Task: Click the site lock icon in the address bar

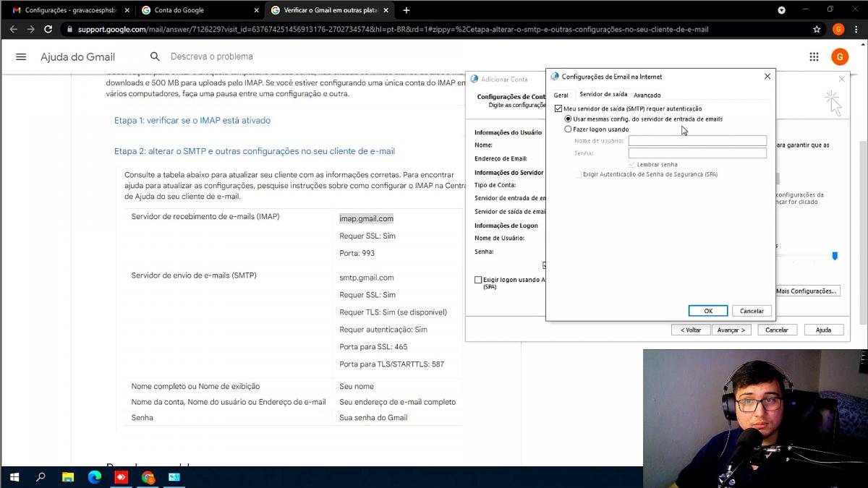Action: [x=69, y=30]
